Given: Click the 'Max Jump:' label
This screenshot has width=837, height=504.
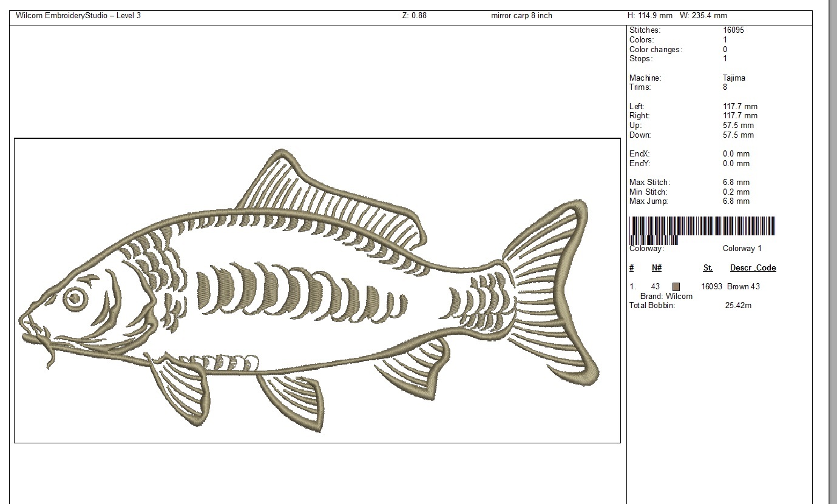Looking at the screenshot, I should click(x=648, y=201).
